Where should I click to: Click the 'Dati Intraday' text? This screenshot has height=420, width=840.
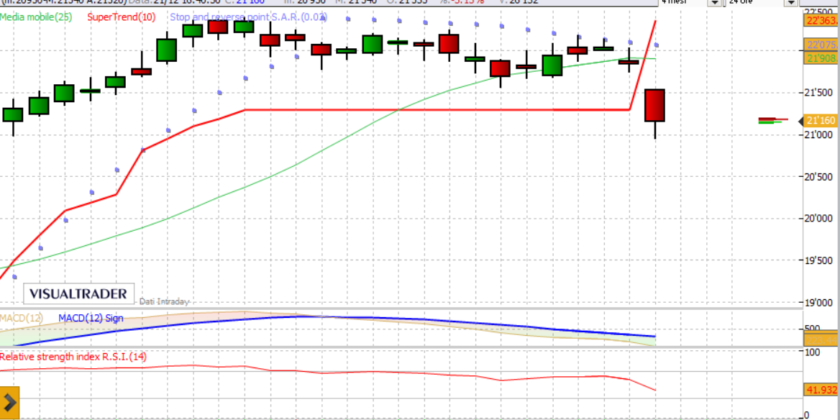[x=164, y=302]
